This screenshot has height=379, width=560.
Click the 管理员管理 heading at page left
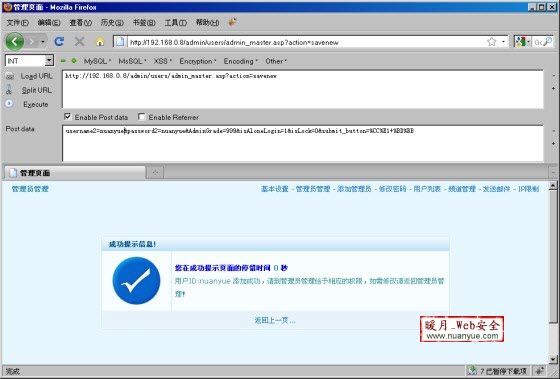(30, 189)
